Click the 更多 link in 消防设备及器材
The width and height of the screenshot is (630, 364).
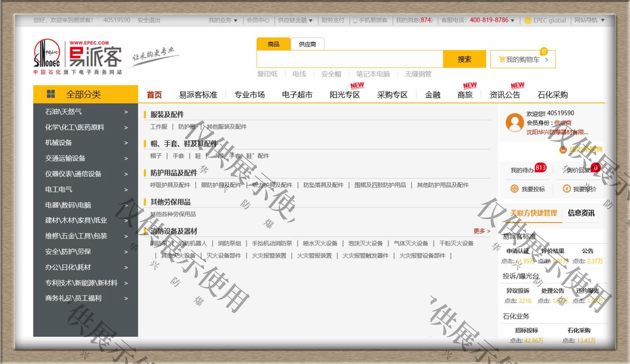pyautogui.click(x=481, y=231)
